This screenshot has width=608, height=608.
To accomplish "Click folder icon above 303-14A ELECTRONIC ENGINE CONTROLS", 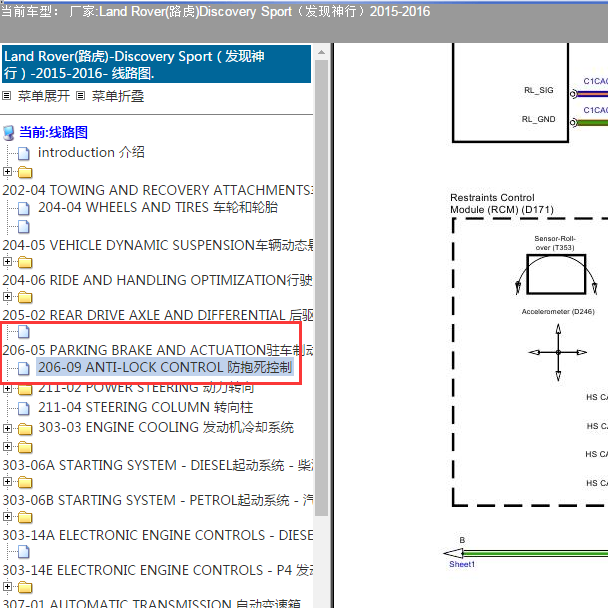I will tap(25, 517).
